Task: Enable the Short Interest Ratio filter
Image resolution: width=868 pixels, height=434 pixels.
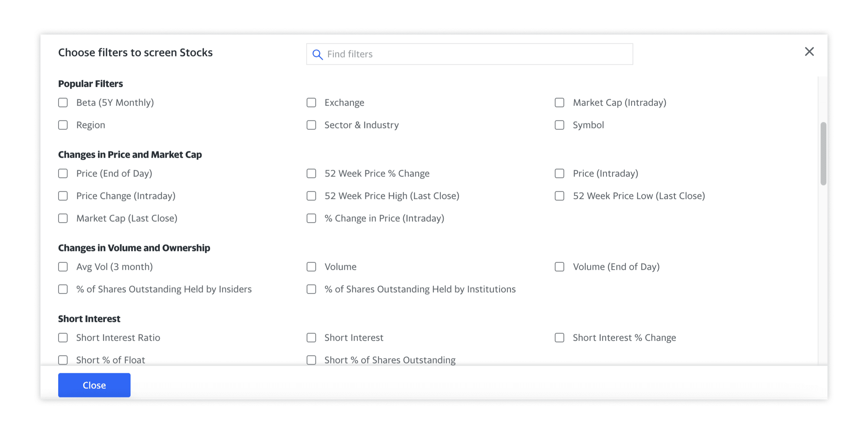Action: tap(63, 338)
